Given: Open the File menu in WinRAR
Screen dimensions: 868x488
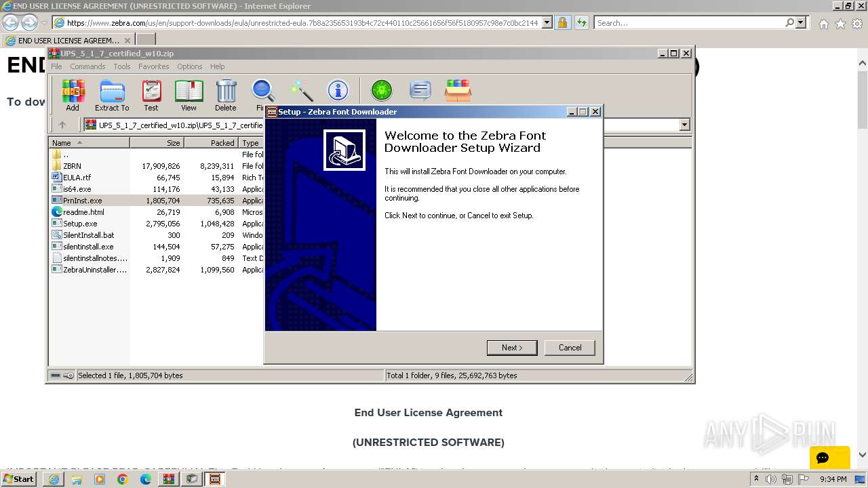Looking at the screenshot, I should (56, 66).
